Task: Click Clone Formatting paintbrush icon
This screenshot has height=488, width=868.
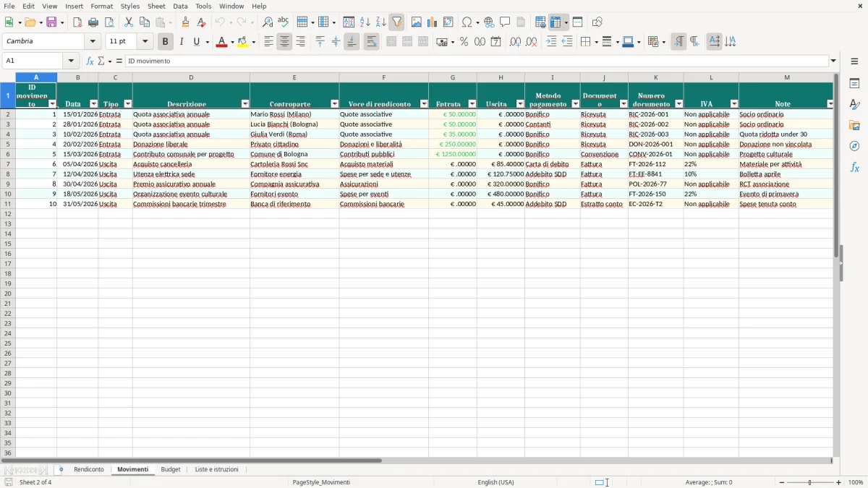Action: coord(185,22)
